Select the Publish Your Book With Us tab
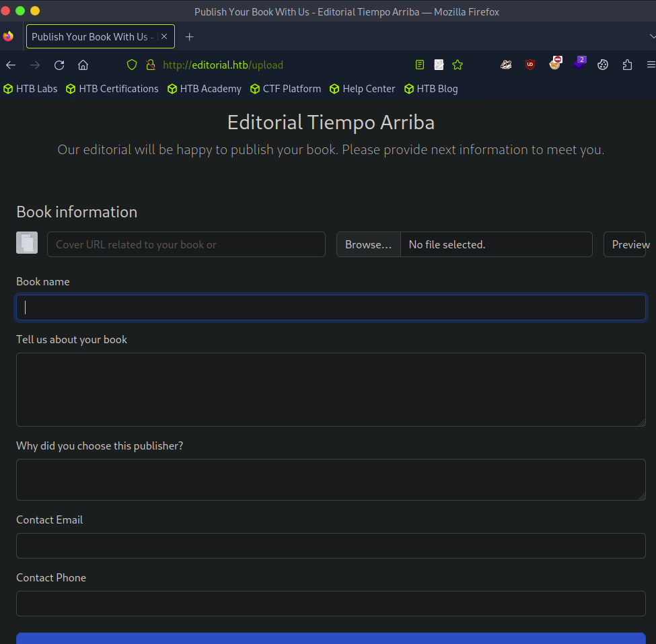This screenshot has height=644, width=656. pyautogui.click(x=91, y=36)
